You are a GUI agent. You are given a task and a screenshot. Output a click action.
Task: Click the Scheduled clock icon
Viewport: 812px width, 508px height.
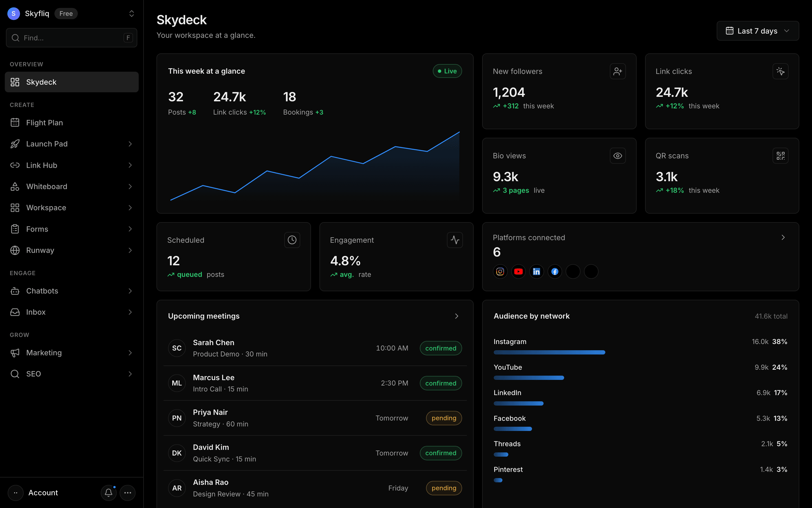[292, 240]
